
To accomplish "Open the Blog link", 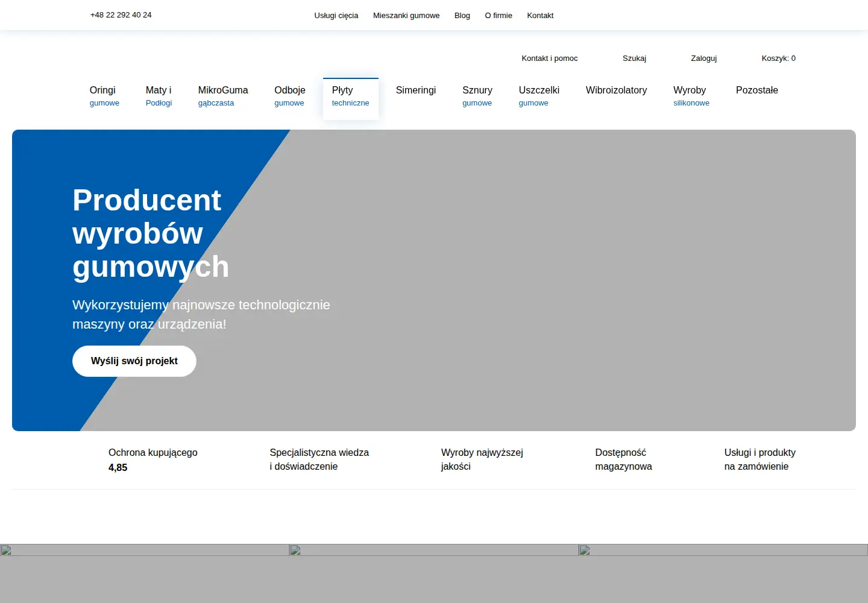I will click(462, 16).
